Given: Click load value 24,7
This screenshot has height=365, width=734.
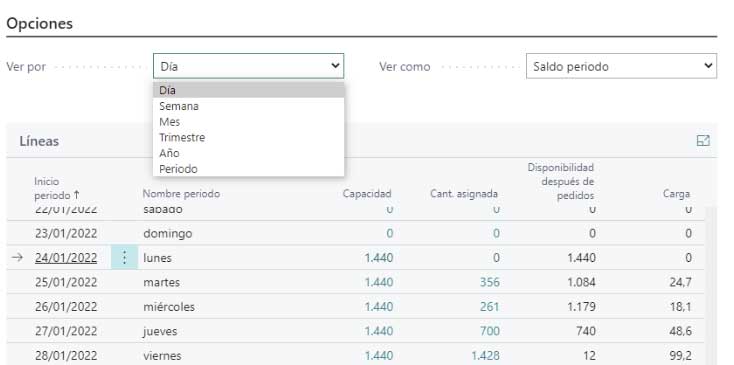Looking at the screenshot, I should coord(681,282).
